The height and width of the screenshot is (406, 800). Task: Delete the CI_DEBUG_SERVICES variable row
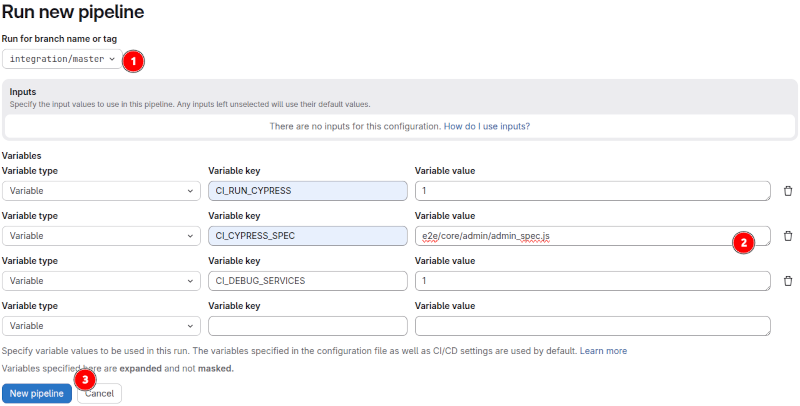(788, 281)
